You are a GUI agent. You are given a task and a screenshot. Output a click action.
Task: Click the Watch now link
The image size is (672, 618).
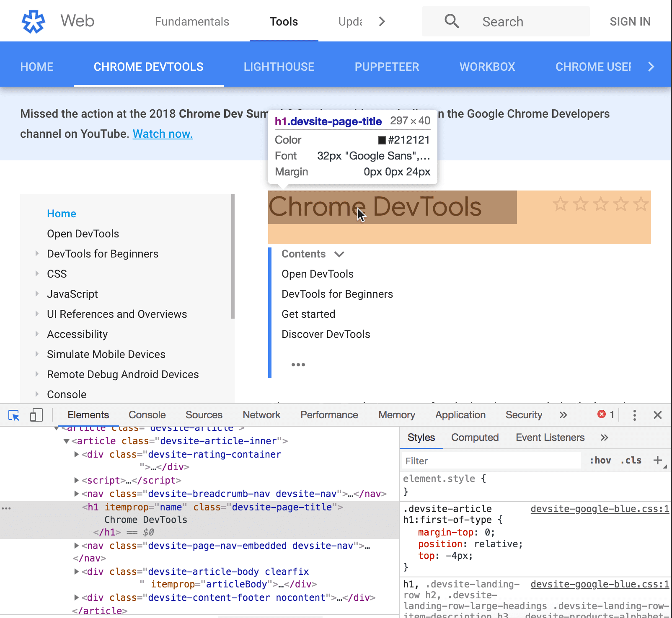pos(163,134)
